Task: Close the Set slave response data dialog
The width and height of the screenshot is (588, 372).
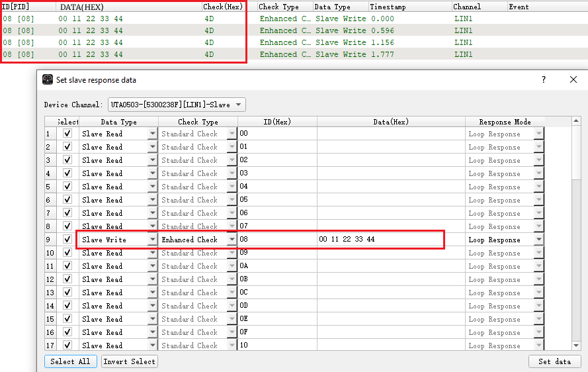Action: pos(573,80)
